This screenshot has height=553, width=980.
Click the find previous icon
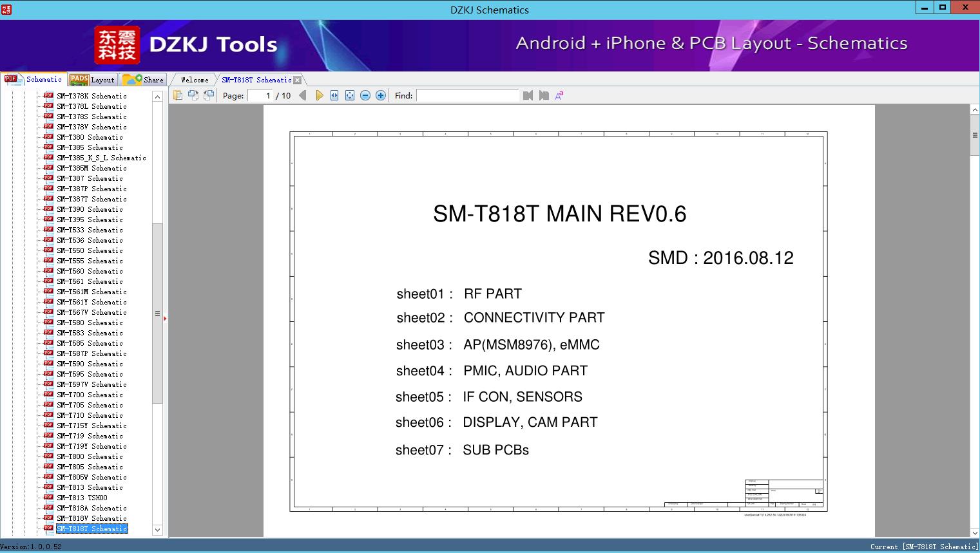[528, 95]
